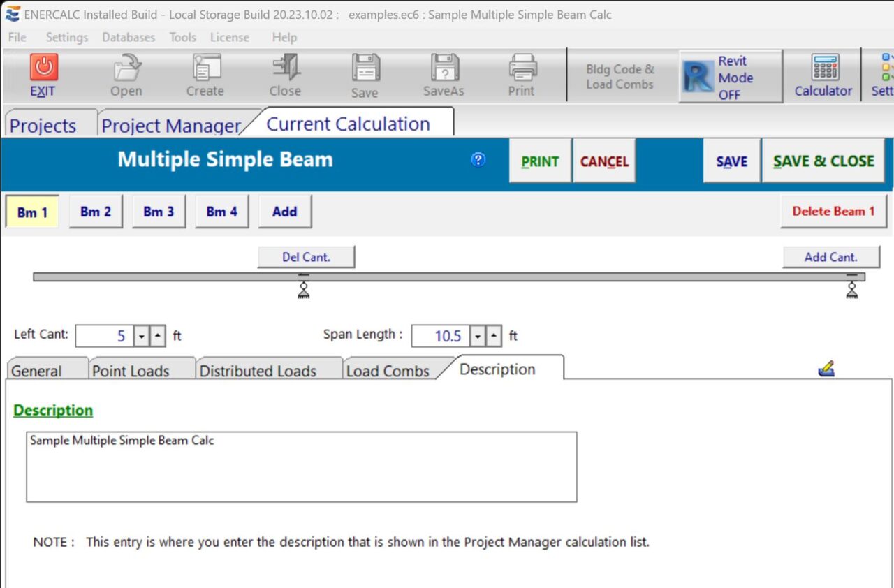The height and width of the screenshot is (588, 894).
Task: Switch to beam Bm 4
Action: click(x=221, y=212)
